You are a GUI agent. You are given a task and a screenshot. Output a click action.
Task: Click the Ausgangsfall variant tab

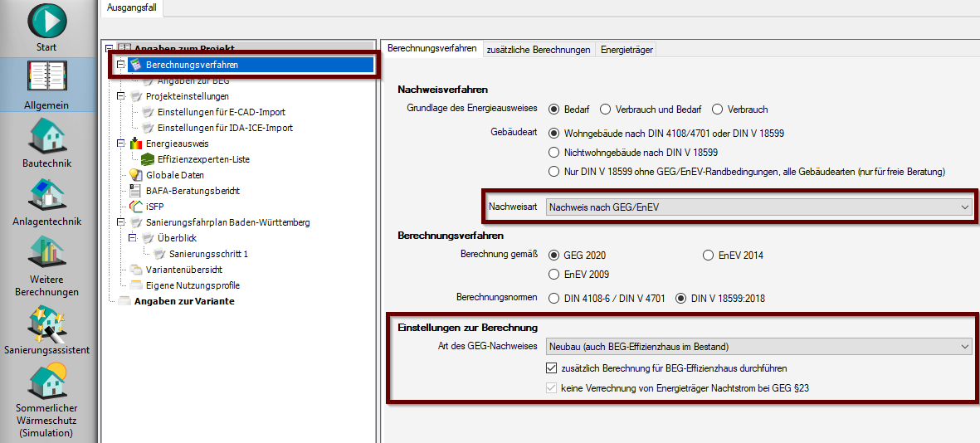pyautogui.click(x=132, y=7)
